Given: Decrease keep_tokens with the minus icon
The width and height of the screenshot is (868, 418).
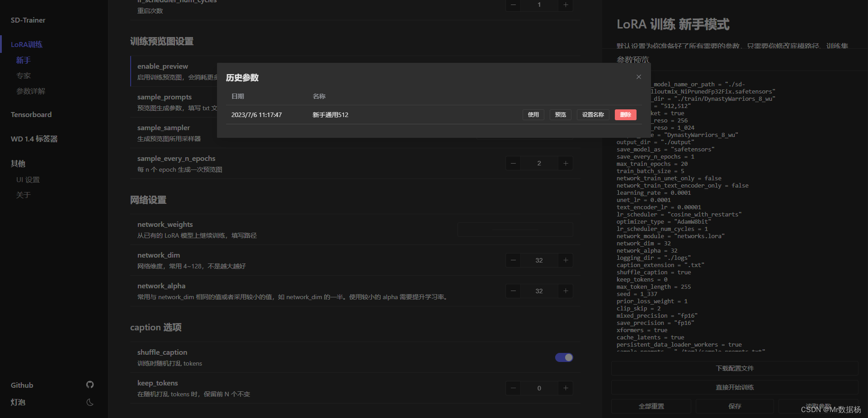Looking at the screenshot, I should pos(513,388).
